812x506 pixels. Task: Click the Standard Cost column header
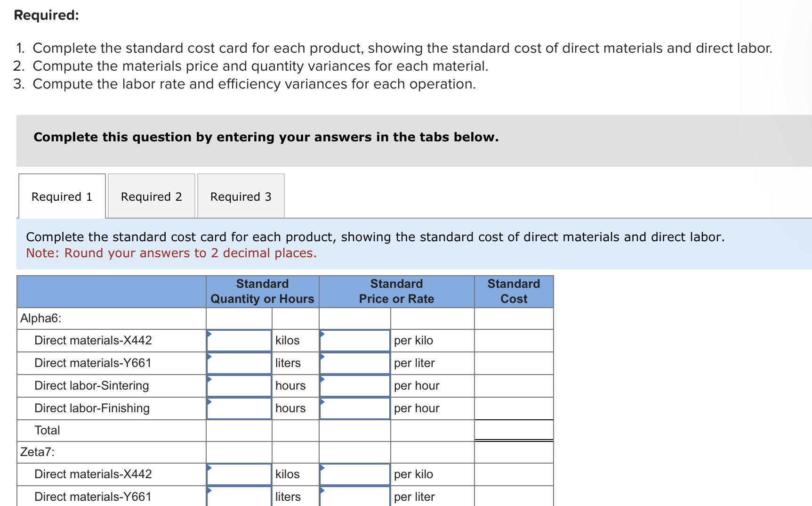point(514,291)
